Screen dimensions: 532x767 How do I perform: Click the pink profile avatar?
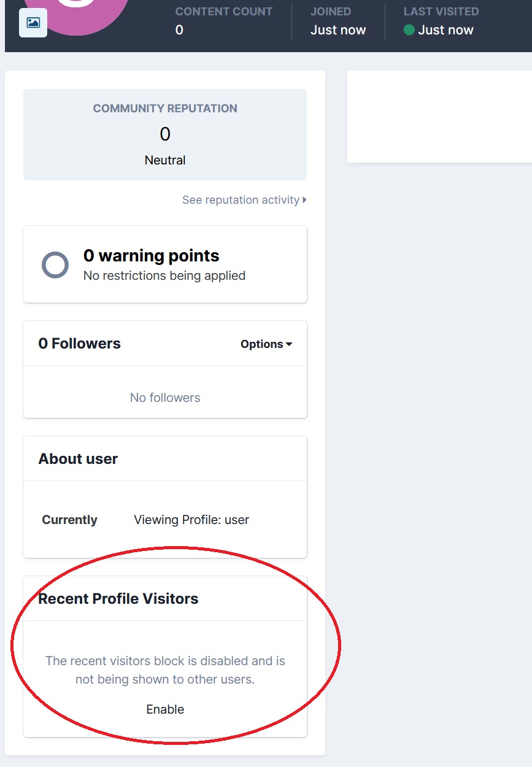(78, 12)
